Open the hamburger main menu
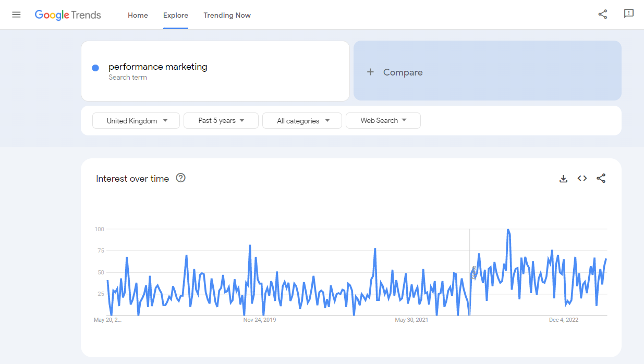This screenshot has height=364, width=644. (x=16, y=15)
